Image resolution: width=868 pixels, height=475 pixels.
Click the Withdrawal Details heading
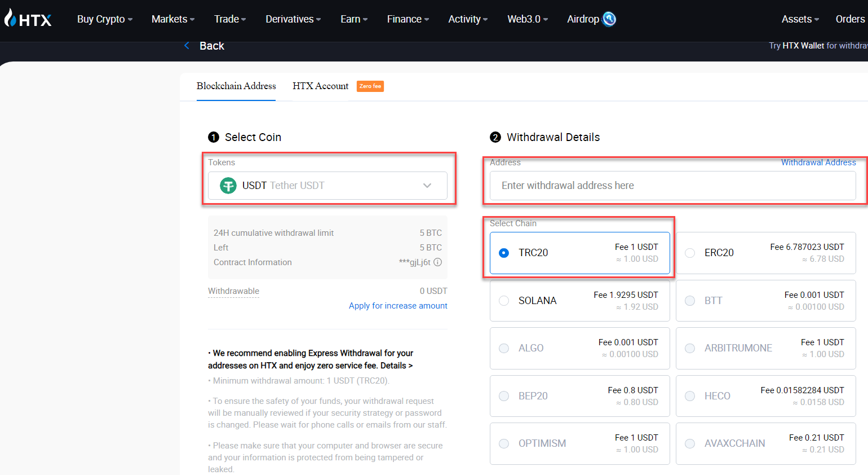[x=553, y=137]
